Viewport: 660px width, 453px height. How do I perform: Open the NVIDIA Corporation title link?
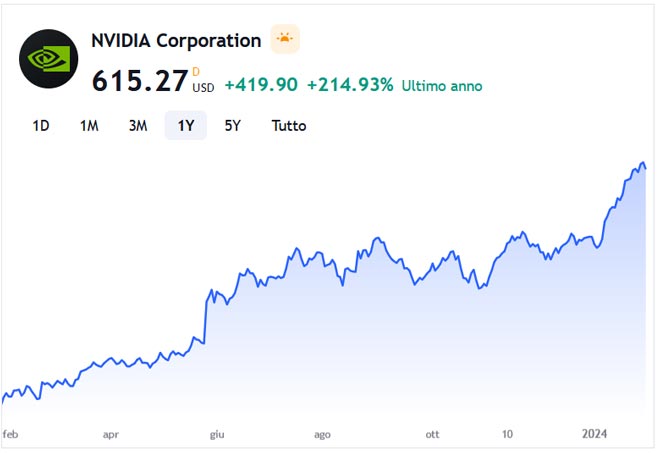click(176, 41)
